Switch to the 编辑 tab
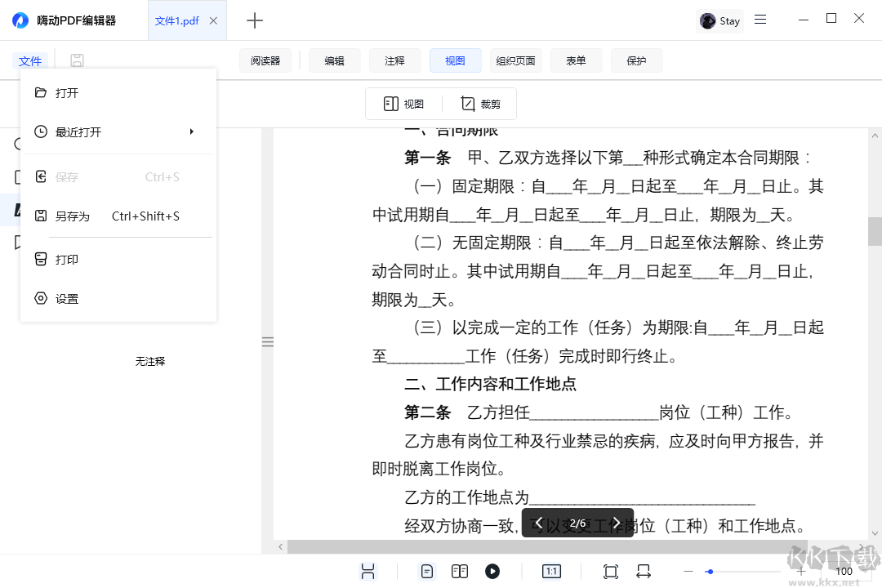The height and width of the screenshot is (588, 882). [x=334, y=60]
